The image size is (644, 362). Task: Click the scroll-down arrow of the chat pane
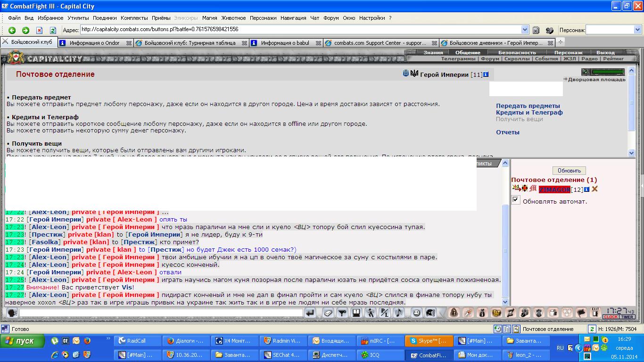point(505,302)
